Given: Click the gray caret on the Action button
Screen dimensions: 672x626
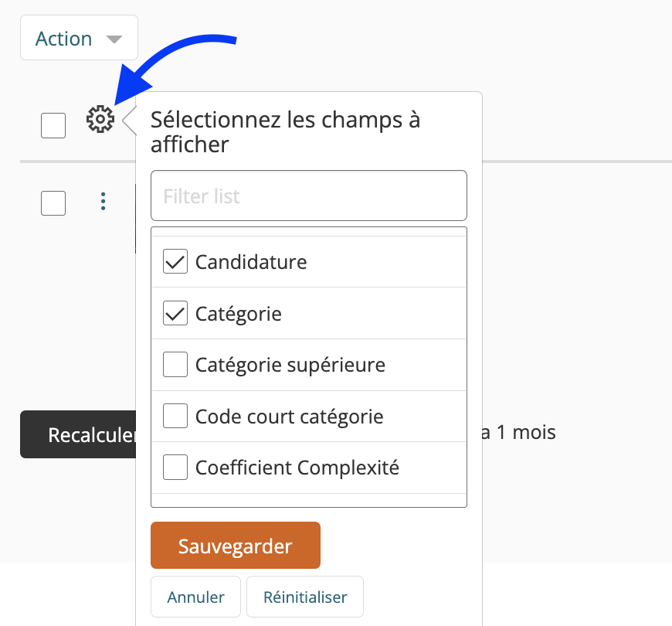Looking at the screenshot, I should click(x=114, y=39).
